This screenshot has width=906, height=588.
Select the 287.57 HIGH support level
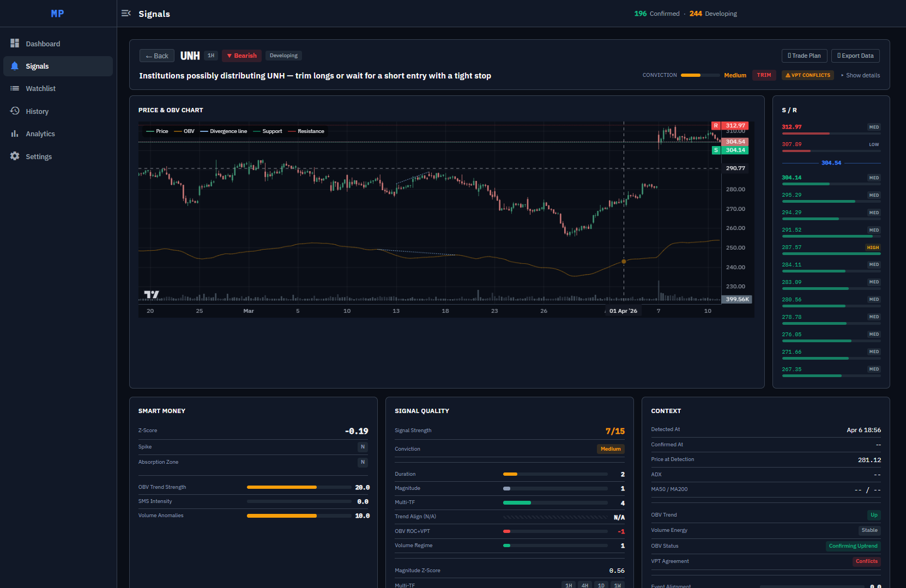[x=831, y=248]
